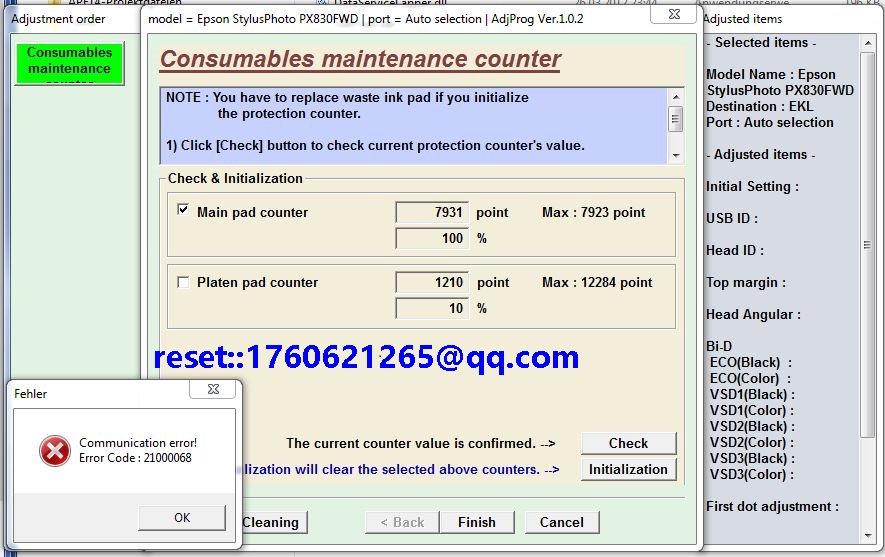This screenshot has height=557, width=885.
Task: Enable the Main pad counter checkbox
Action: click(x=183, y=210)
